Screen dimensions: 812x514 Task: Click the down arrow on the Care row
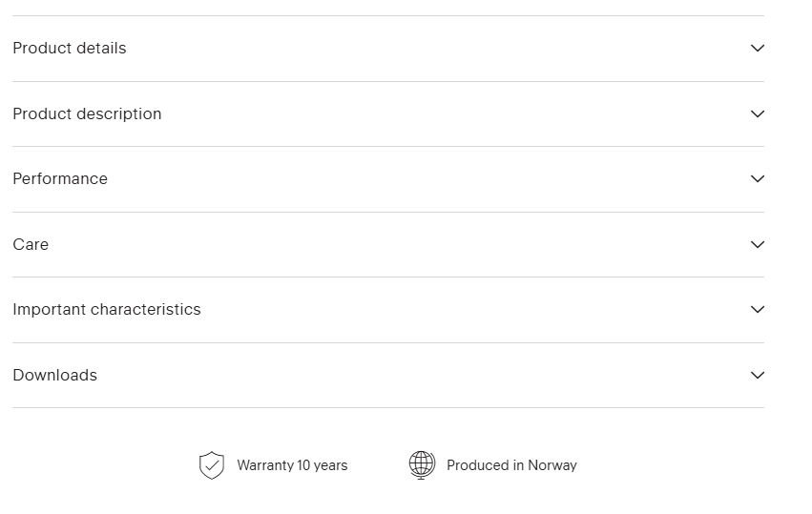(758, 245)
